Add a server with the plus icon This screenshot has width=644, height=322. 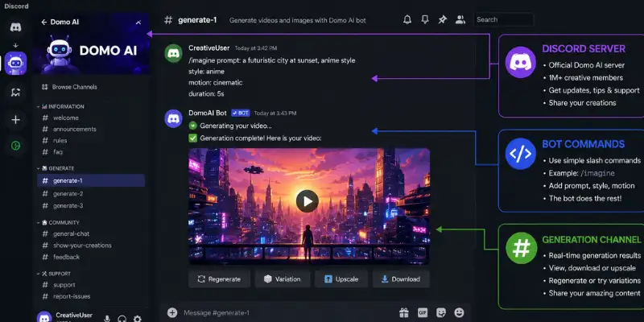pos(15,120)
